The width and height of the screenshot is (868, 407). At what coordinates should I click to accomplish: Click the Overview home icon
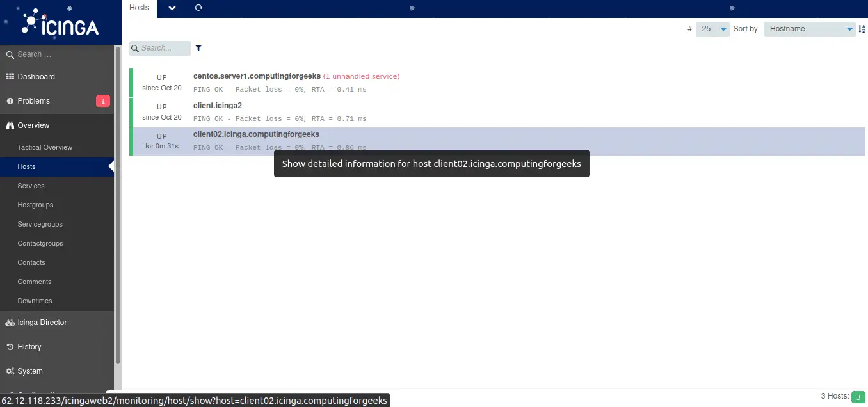[10, 125]
